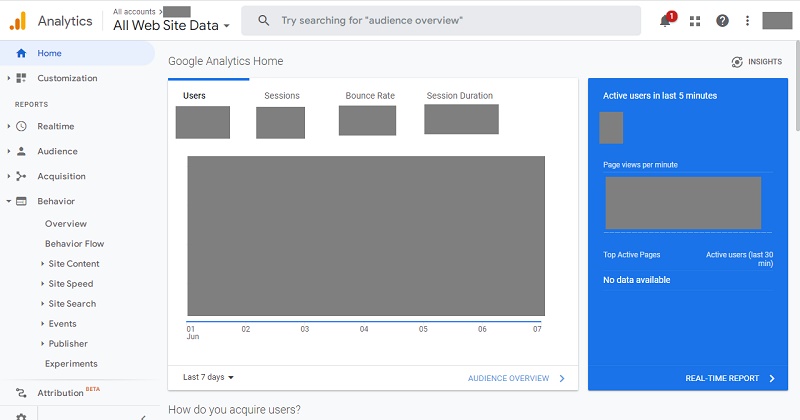Click the Realtime clock icon
This screenshot has height=420, width=800.
pyautogui.click(x=21, y=126)
